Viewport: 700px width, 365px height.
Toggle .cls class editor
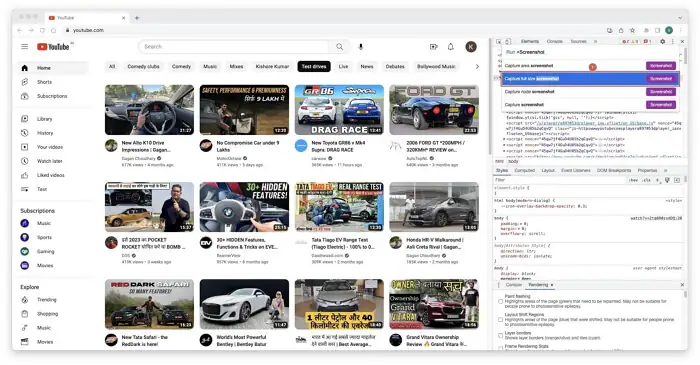[x=646, y=180]
